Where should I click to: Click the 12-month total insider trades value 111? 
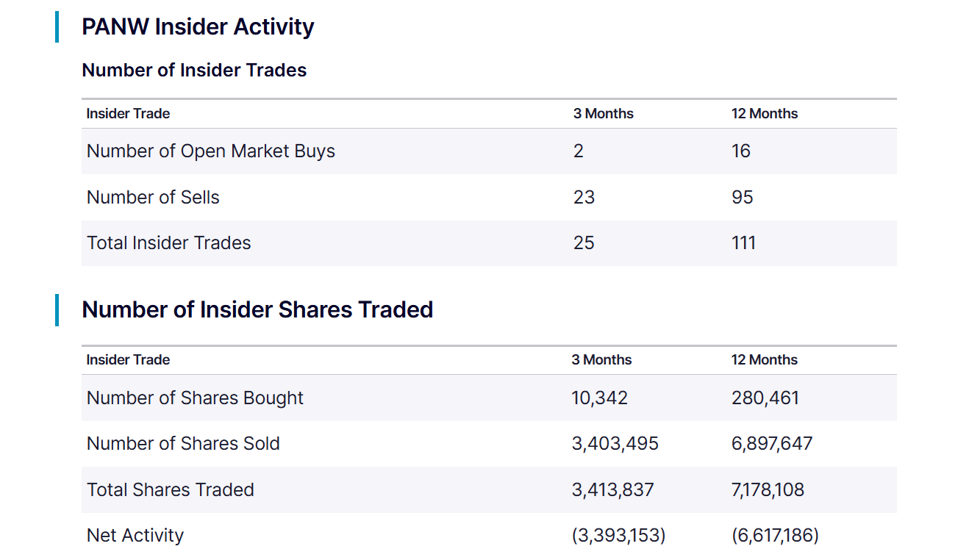click(x=743, y=243)
